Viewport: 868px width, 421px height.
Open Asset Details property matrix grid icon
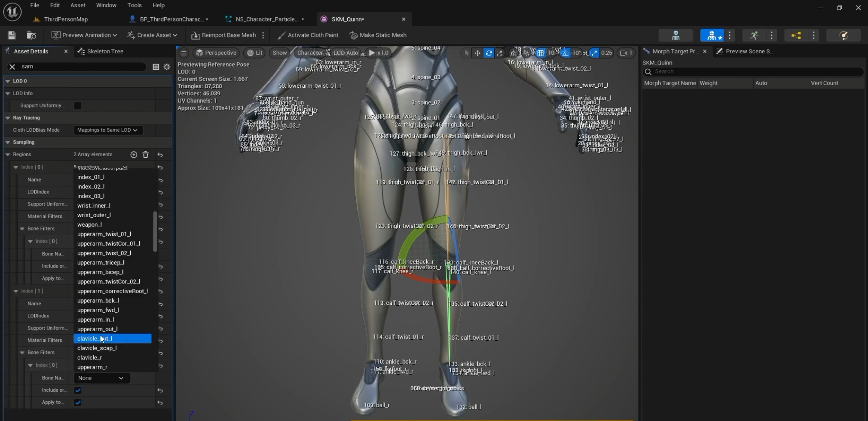[x=156, y=67]
